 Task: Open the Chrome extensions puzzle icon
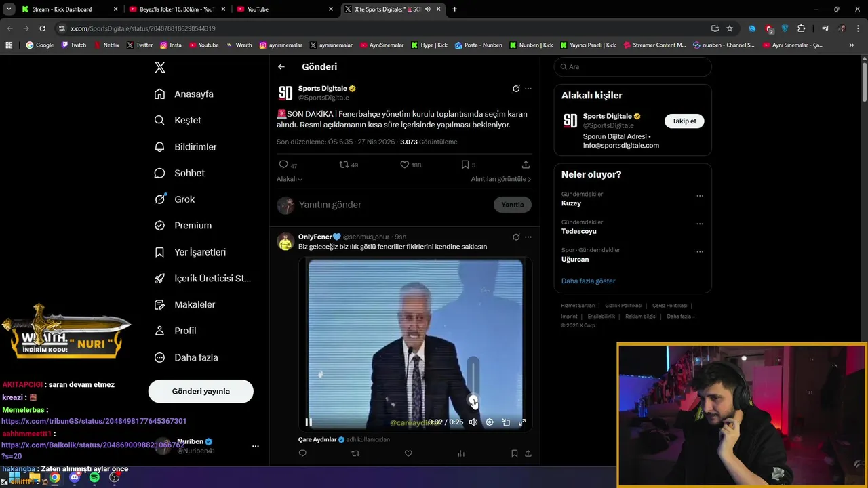pyautogui.click(x=802, y=28)
